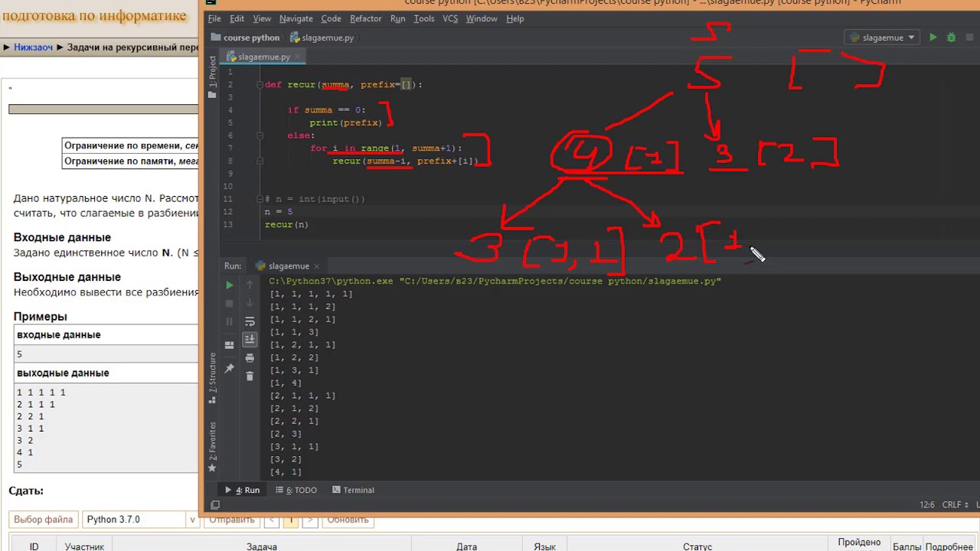Open the Help menu
The width and height of the screenshot is (980, 551).
(x=515, y=18)
